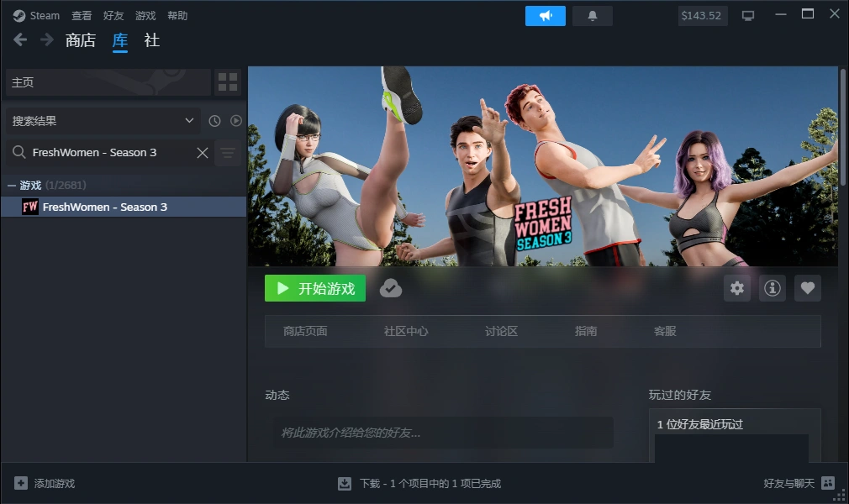Click the friends chat icon at bottom right

[x=828, y=483]
